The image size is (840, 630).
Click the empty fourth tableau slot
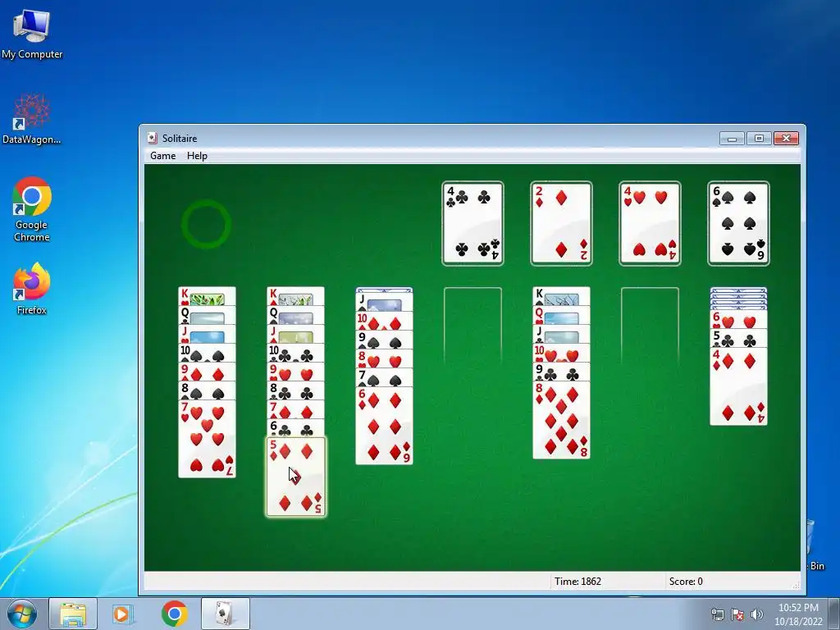pos(472,326)
